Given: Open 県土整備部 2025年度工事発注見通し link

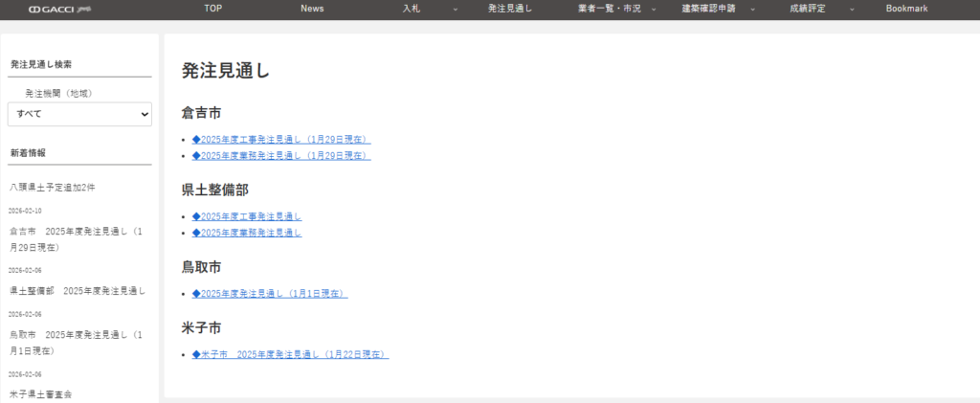Looking at the screenshot, I should click(x=247, y=216).
